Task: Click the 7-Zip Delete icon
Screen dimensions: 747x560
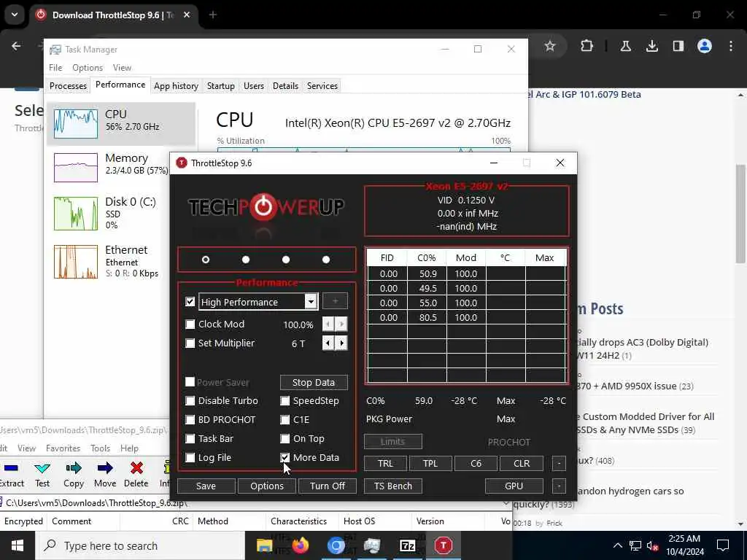Action: (136, 469)
